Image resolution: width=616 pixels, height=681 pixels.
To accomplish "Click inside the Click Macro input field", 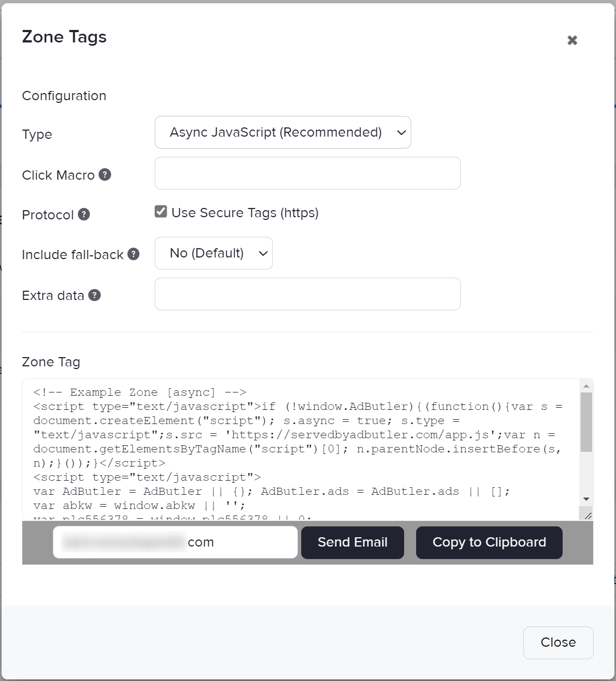I will tap(307, 173).
